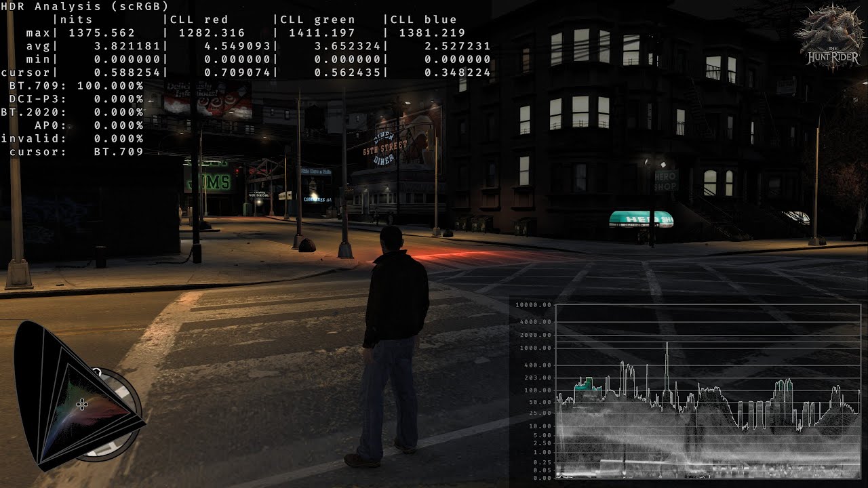The image size is (868, 488).
Task: Click the avg nits value 3.821181
Action: point(127,46)
